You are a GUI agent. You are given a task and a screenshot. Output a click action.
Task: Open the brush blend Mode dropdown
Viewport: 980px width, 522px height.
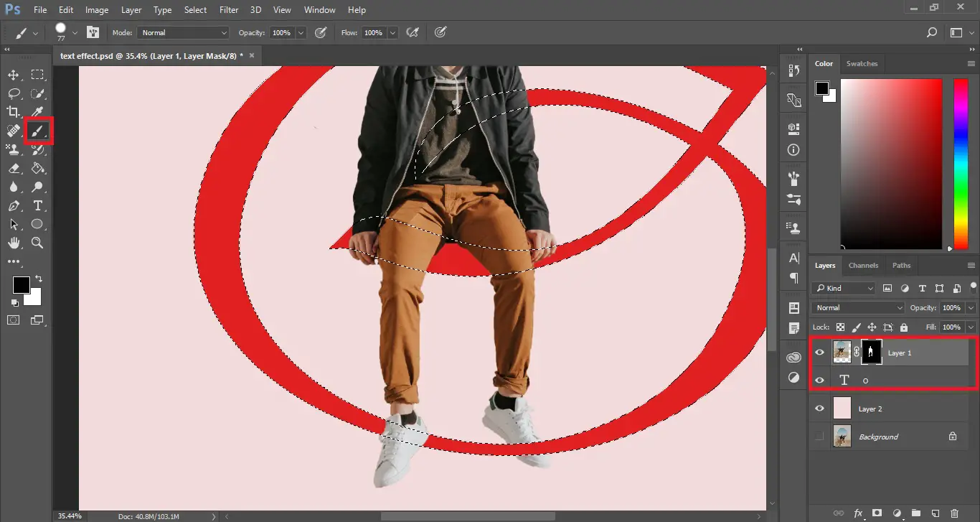[182, 32]
